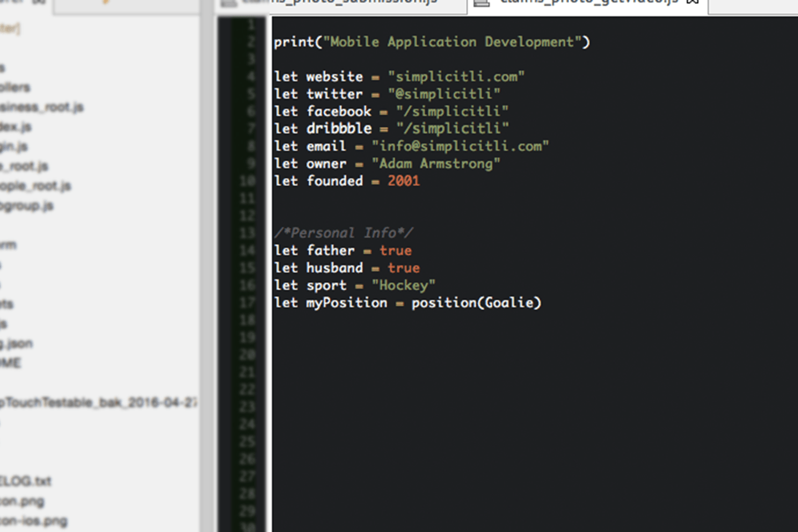Click the variable name father
This screenshot has height=532, width=798.
click(x=330, y=250)
